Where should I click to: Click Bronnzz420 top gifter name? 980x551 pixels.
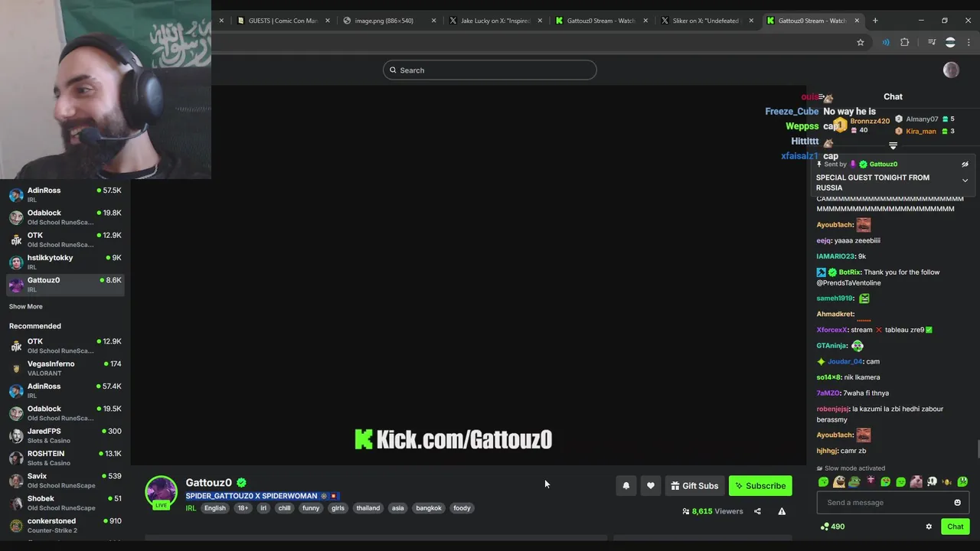point(870,121)
